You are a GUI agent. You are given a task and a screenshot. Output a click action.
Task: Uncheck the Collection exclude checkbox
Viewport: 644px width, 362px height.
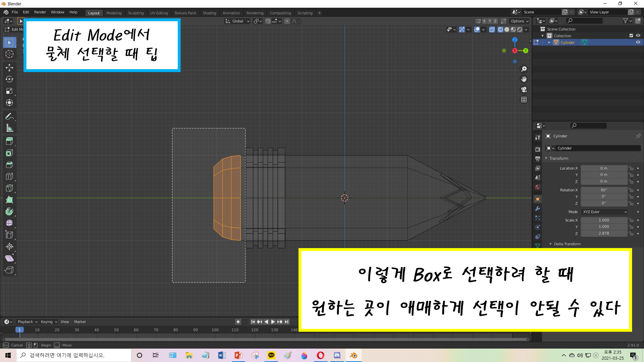coord(631,36)
